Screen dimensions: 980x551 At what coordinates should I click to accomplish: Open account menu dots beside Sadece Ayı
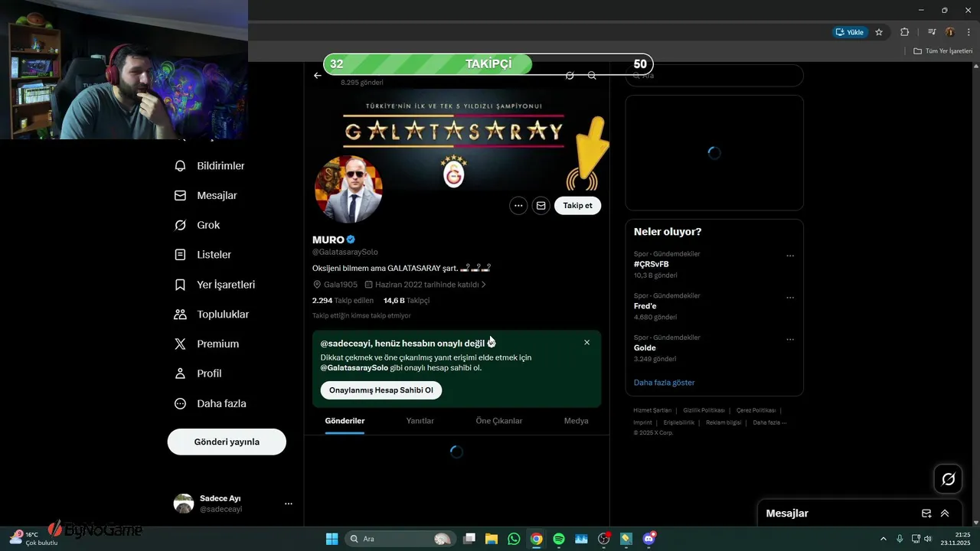click(289, 504)
